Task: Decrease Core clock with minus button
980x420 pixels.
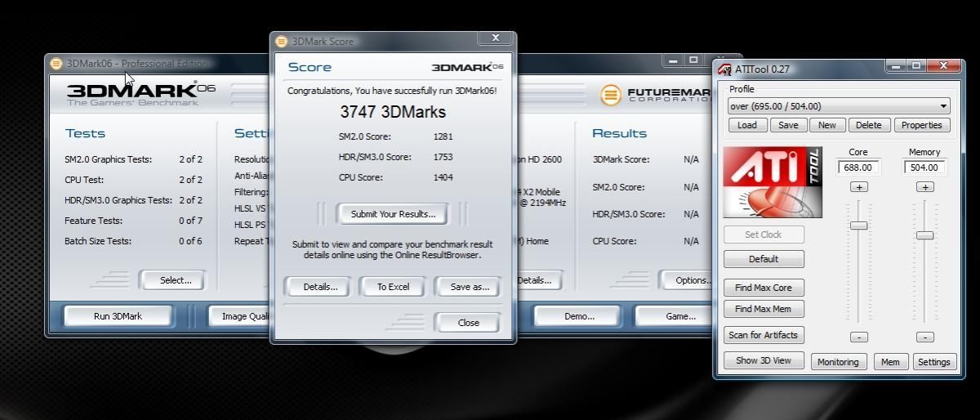Action: pyautogui.click(x=858, y=337)
